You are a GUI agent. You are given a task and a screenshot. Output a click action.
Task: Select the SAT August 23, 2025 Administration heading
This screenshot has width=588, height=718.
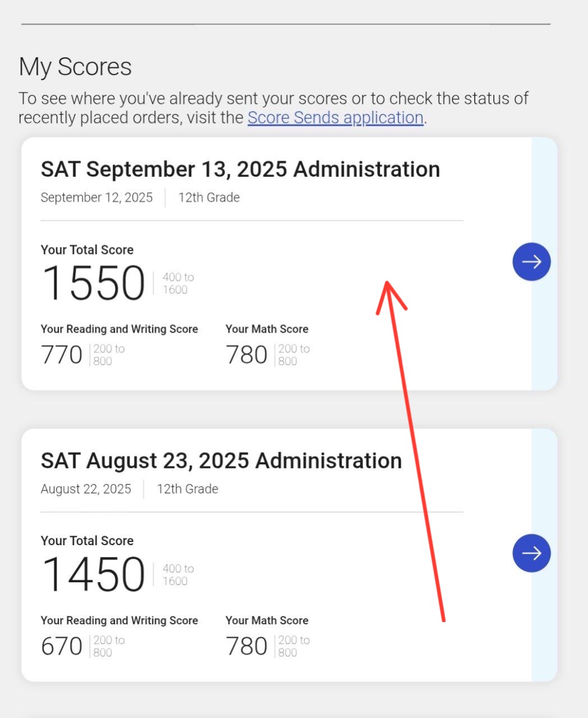[221, 461]
